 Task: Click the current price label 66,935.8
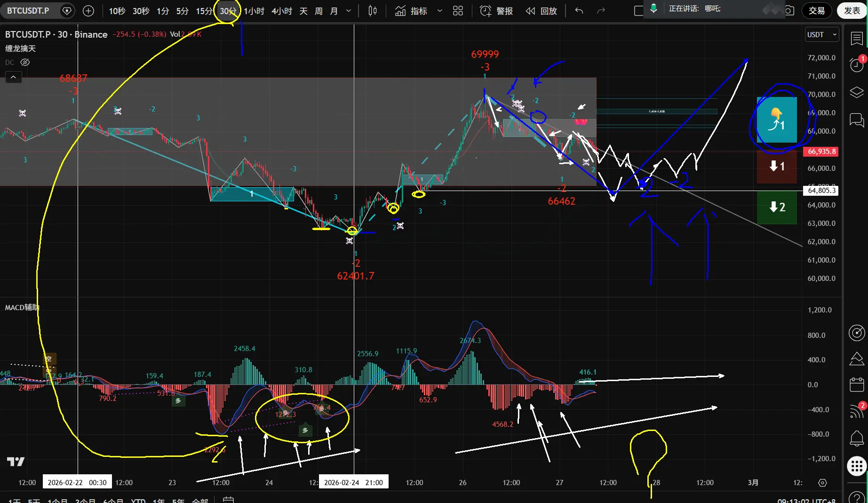(821, 152)
